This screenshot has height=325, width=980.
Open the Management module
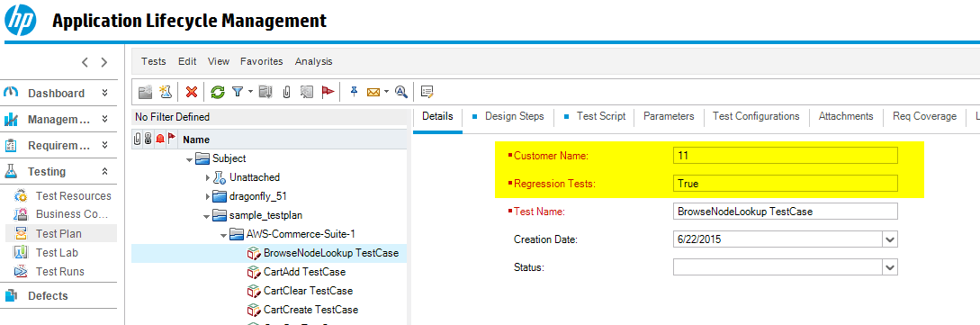pyautogui.click(x=58, y=120)
